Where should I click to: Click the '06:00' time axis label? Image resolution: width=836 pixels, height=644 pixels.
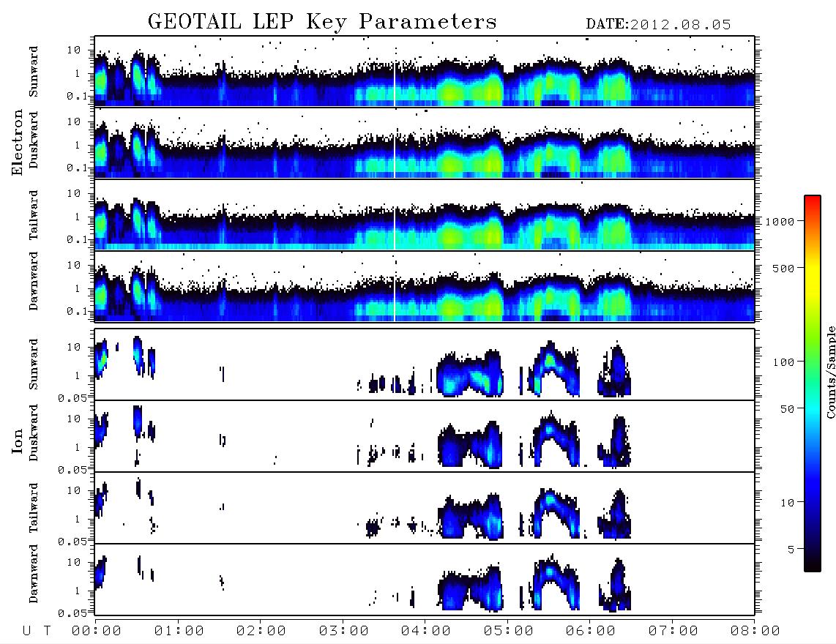click(x=591, y=632)
